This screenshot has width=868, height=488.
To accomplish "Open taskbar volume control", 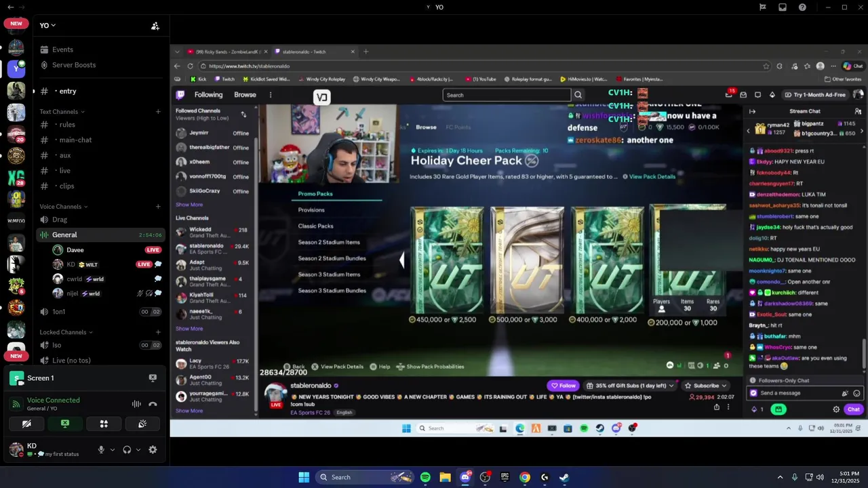I will [x=820, y=477].
